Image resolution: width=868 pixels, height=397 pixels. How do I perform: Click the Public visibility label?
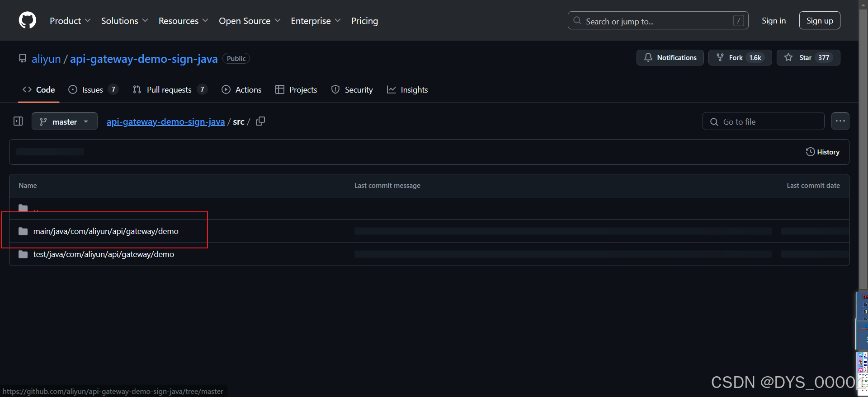[236, 59]
